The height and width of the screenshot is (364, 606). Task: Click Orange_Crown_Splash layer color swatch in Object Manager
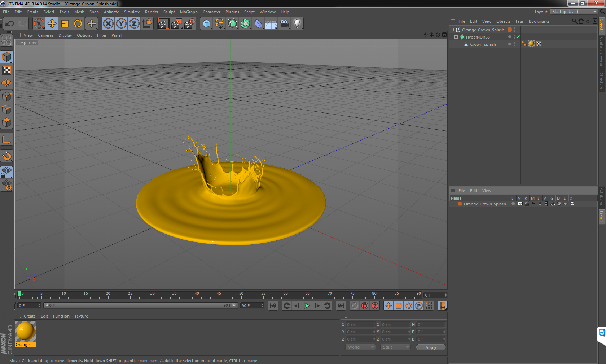[x=510, y=30]
